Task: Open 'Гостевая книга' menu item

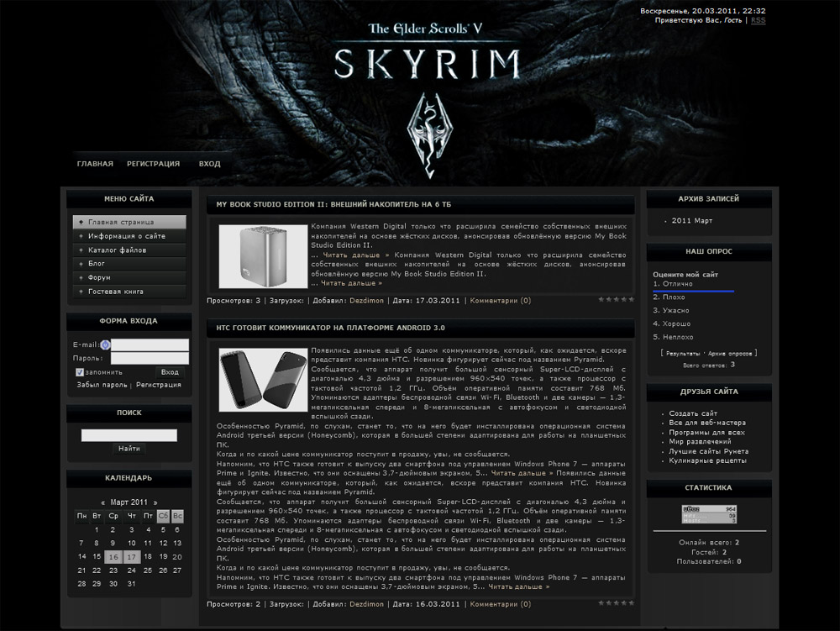Action: [x=129, y=292]
